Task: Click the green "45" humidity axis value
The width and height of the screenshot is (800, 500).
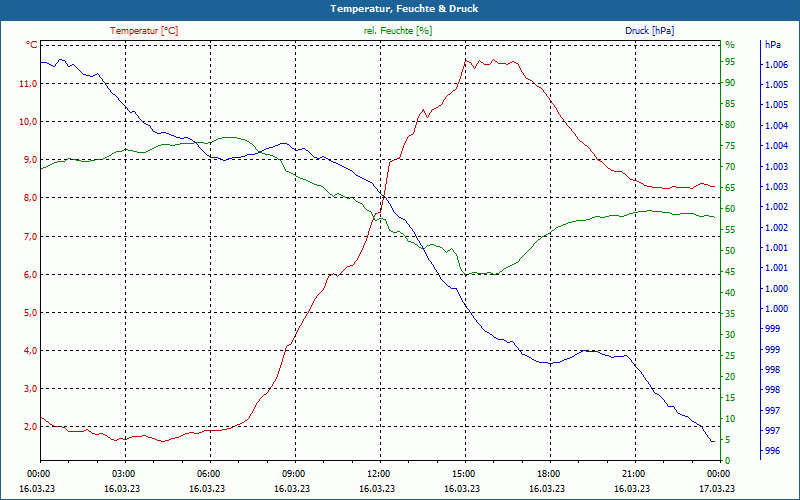Action: tap(730, 271)
